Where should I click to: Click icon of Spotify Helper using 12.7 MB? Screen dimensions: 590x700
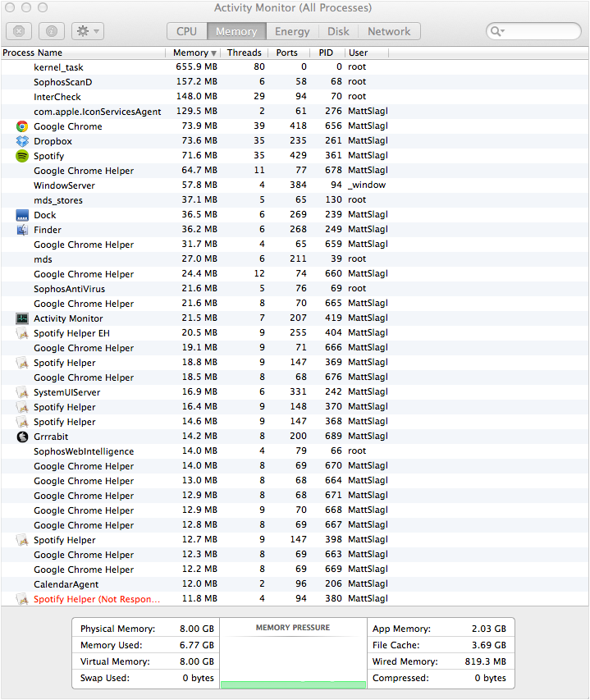pyautogui.click(x=22, y=540)
